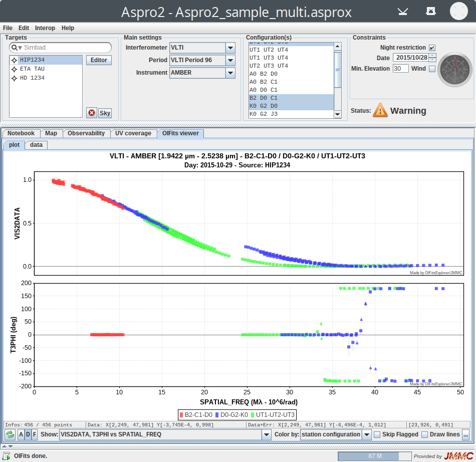Image resolution: width=476 pixels, height=462 pixels.
Task: Click the Configuration list scrollbar thumb
Action: 337,70
